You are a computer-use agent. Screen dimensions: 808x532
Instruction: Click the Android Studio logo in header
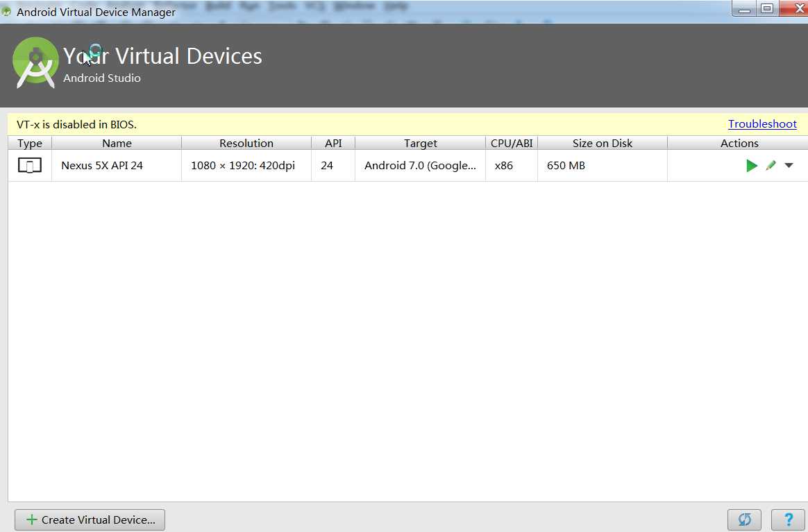(35, 63)
